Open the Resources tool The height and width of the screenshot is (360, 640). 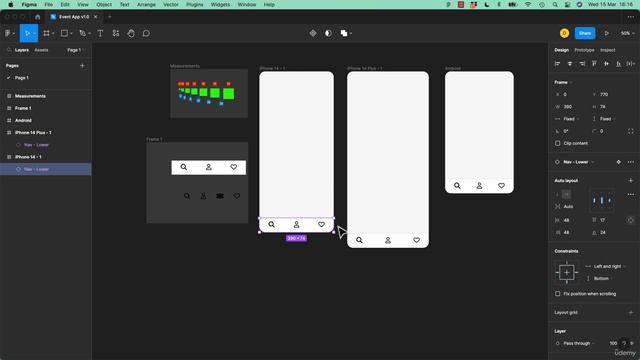[116, 33]
